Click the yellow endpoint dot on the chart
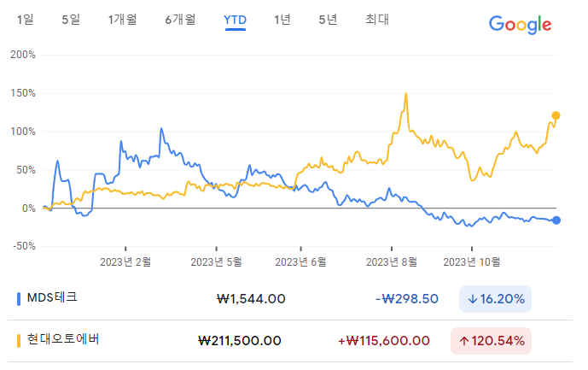Viewport: 588px width, 370px height. (x=556, y=115)
